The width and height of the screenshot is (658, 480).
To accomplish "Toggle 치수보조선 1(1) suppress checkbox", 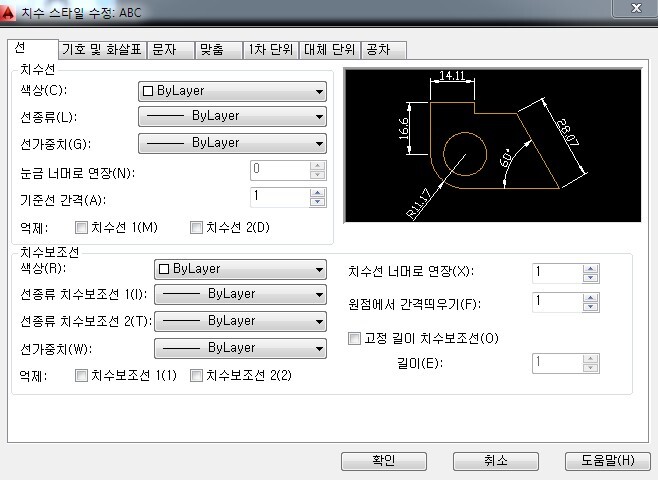I will [x=81, y=375].
